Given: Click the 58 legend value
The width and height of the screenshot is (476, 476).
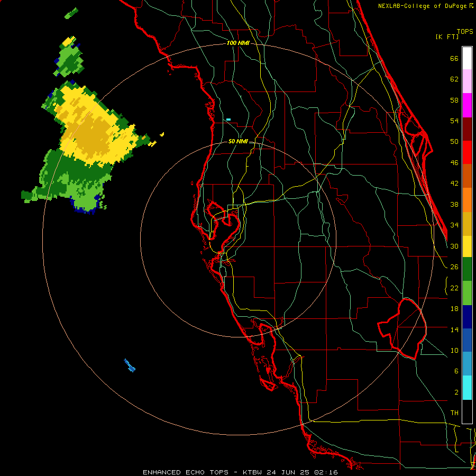Looking at the screenshot, I should 454,100.
